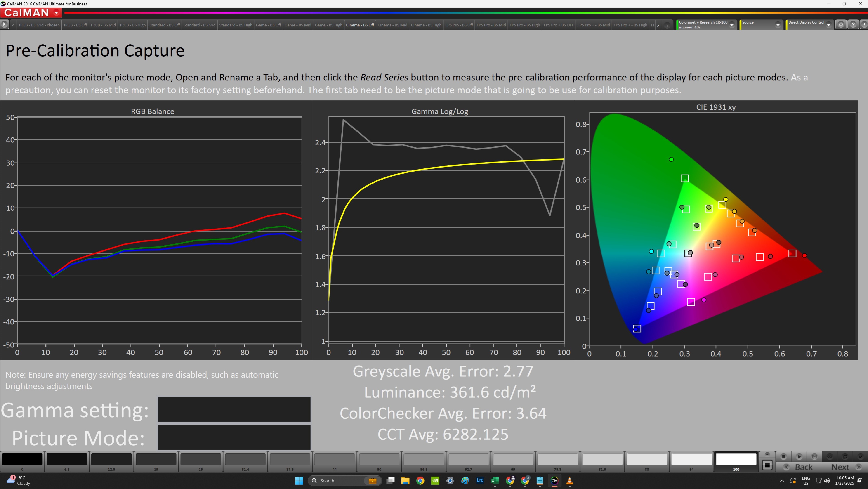Toggle continuous read infinity icon

(x=830, y=456)
